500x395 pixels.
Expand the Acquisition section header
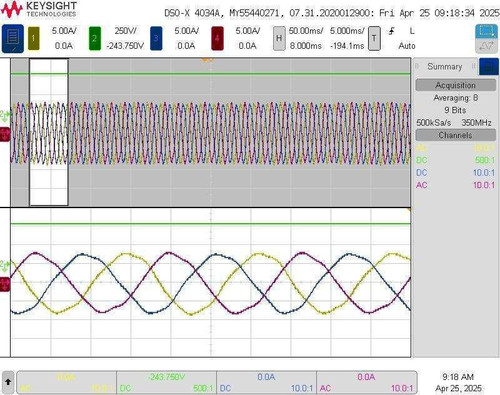point(455,85)
